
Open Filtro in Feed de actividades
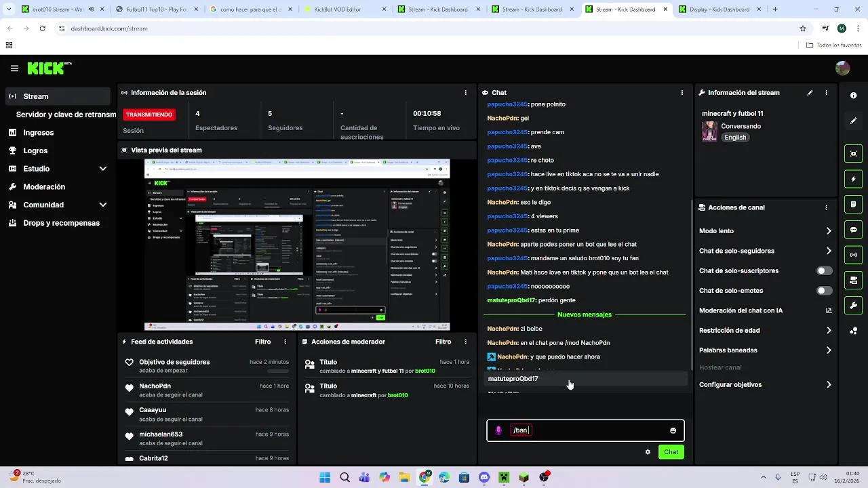click(262, 342)
